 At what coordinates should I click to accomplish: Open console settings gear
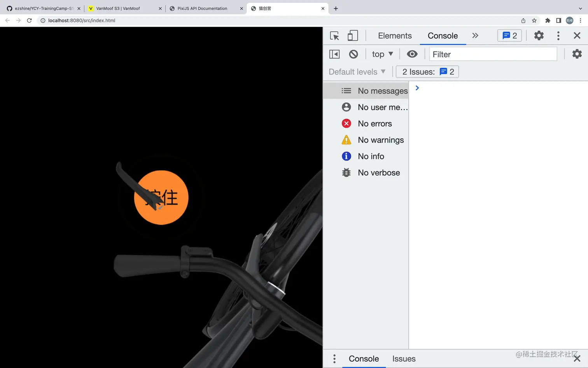pos(577,54)
